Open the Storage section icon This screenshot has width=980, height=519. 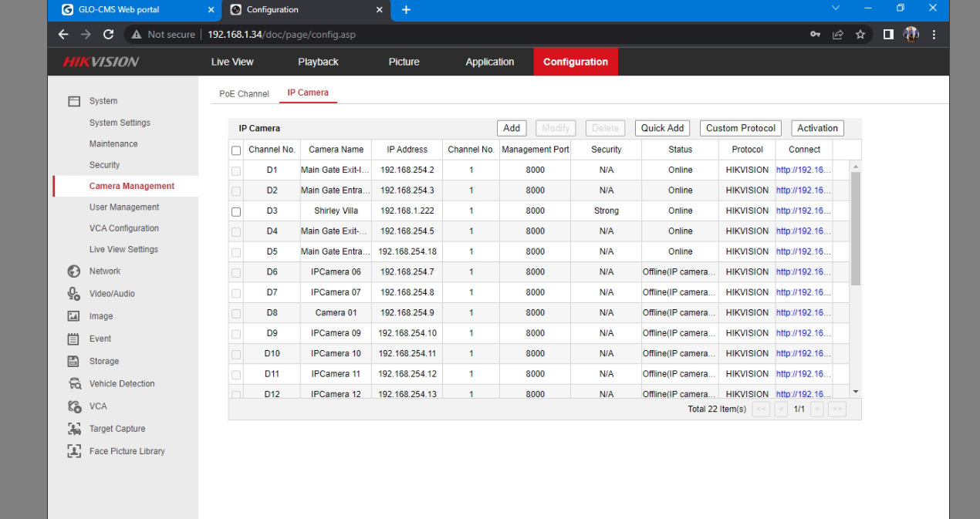74,361
